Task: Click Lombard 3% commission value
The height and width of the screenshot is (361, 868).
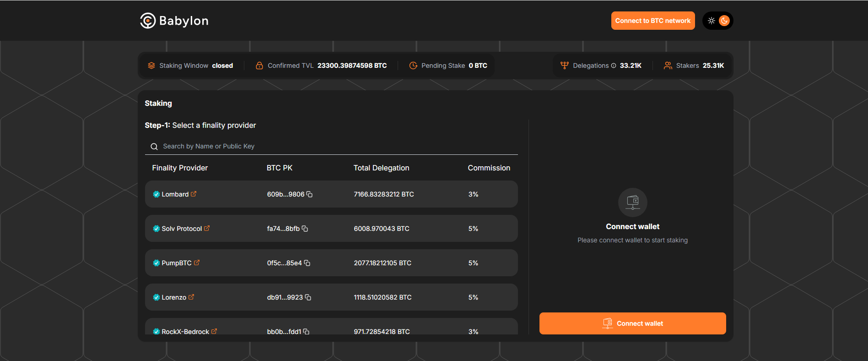Action: pyautogui.click(x=473, y=194)
